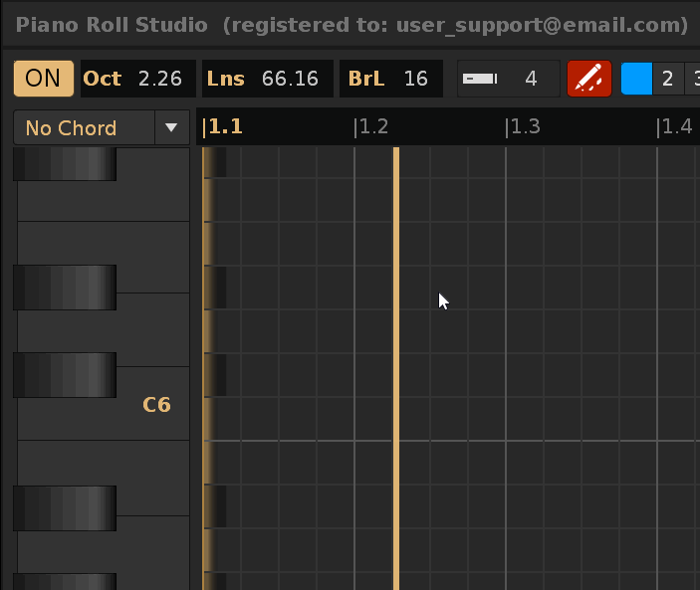Screen dimensions: 700x590
Task: Expand chord list with arrow
Action: point(171,127)
